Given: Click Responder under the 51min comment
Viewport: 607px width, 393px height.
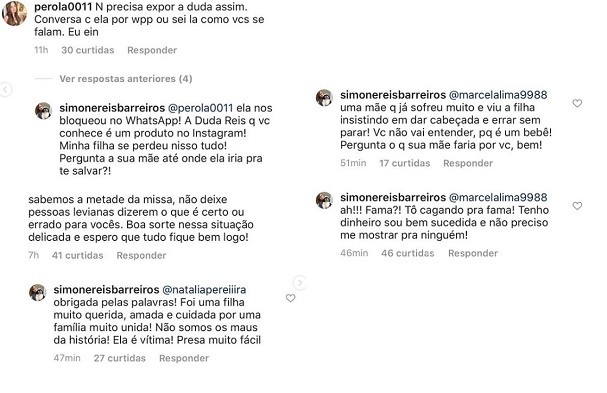Looking at the screenshot, I should (x=468, y=163).
